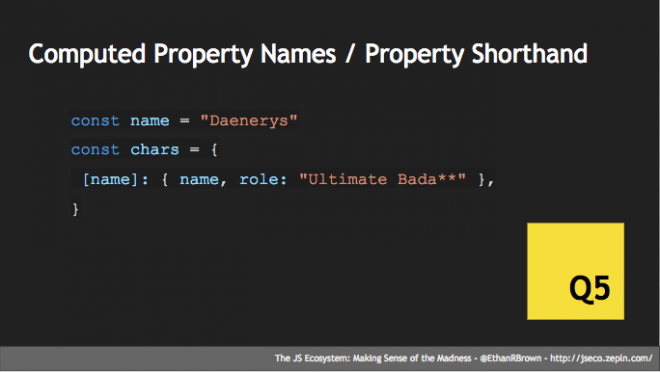Click the slide title Computed Property Names
The width and height of the screenshot is (660, 372).
tap(182, 54)
